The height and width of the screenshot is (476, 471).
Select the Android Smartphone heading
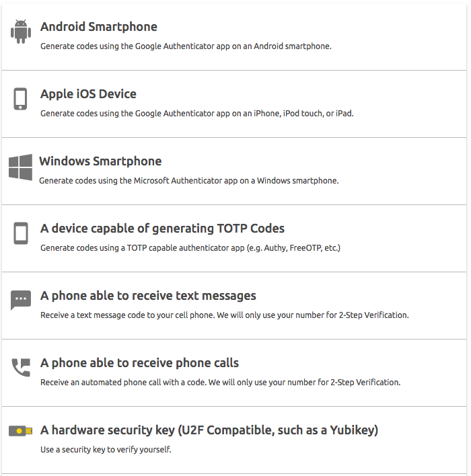click(x=99, y=27)
